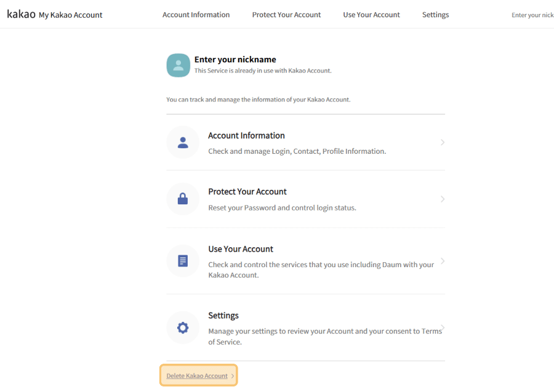
Task: Click 'You can track and manage the information' text
Action: (259, 100)
